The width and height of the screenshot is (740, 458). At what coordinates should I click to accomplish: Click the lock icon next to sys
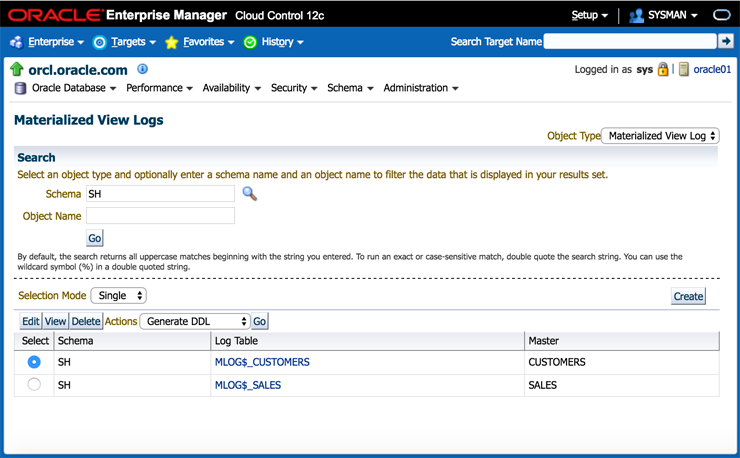[663, 70]
